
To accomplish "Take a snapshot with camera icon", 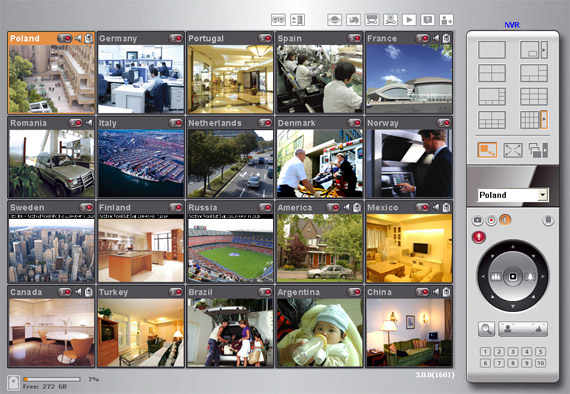I will 477,220.
